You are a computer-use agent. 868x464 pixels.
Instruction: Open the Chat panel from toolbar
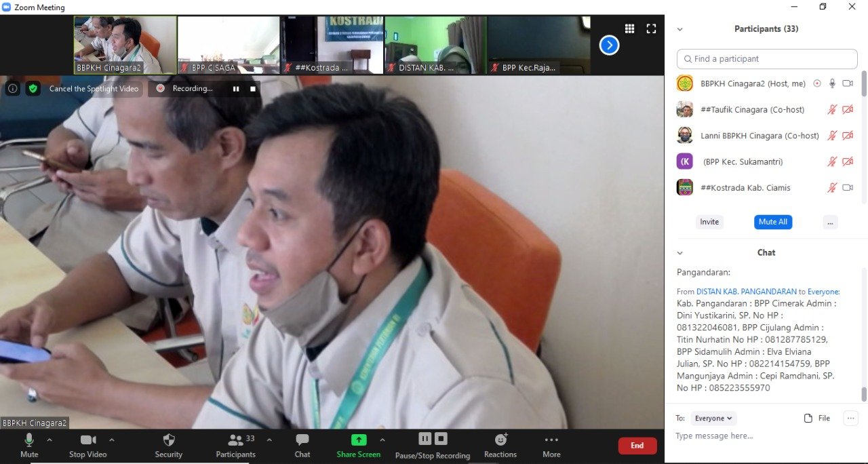(302, 440)
